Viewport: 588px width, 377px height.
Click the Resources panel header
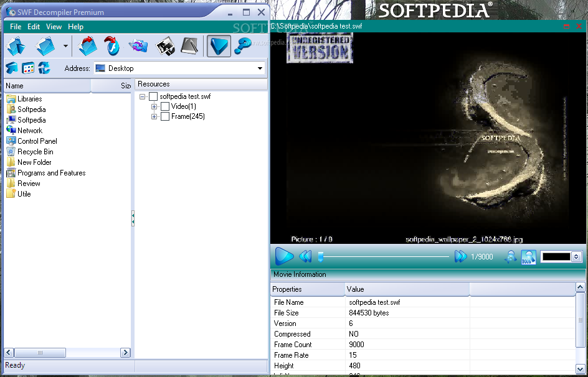201,84
